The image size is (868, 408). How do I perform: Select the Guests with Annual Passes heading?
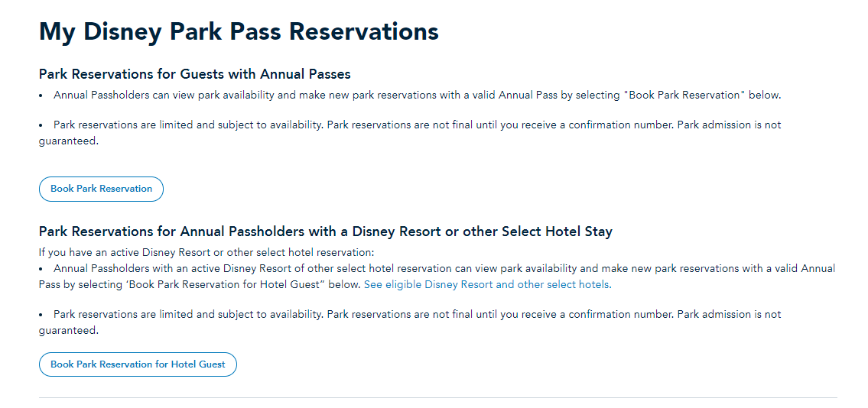click(194, 74)
